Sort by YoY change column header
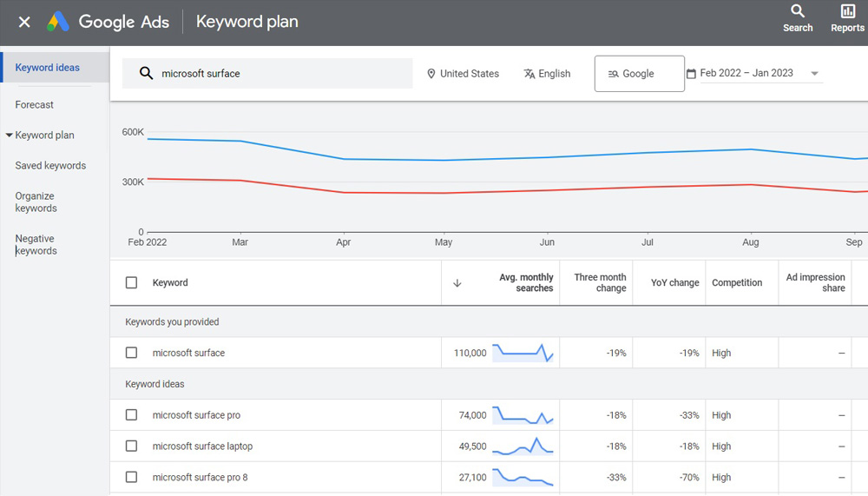Screen dimensions: 868x496 click(x=674, y=282)
